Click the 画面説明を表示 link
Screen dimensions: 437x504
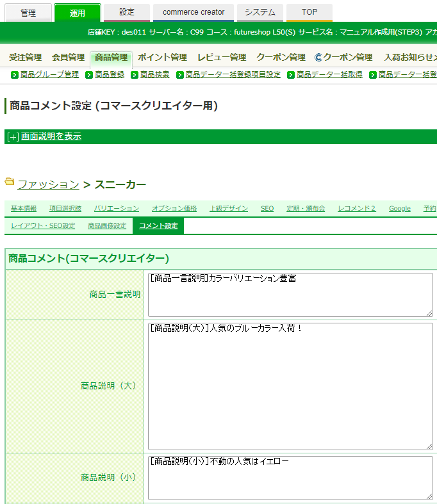(51, 136)
